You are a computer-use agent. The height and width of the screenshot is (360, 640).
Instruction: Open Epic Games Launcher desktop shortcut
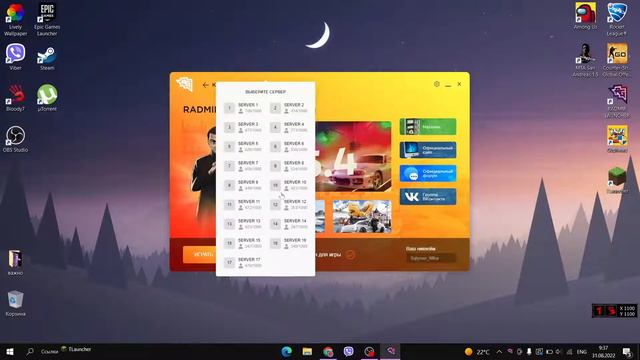click(x=47, y=20)
